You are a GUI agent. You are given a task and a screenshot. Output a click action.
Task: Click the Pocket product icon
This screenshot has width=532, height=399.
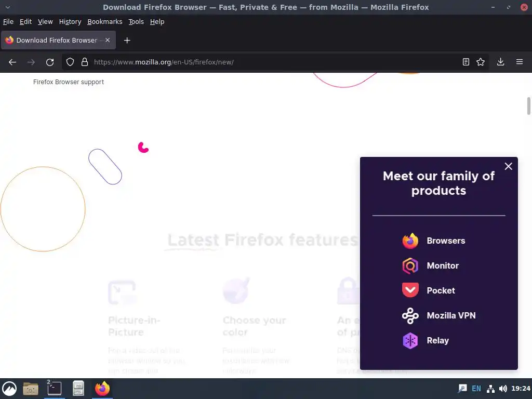pyautogui.click(x=410, y=290)
